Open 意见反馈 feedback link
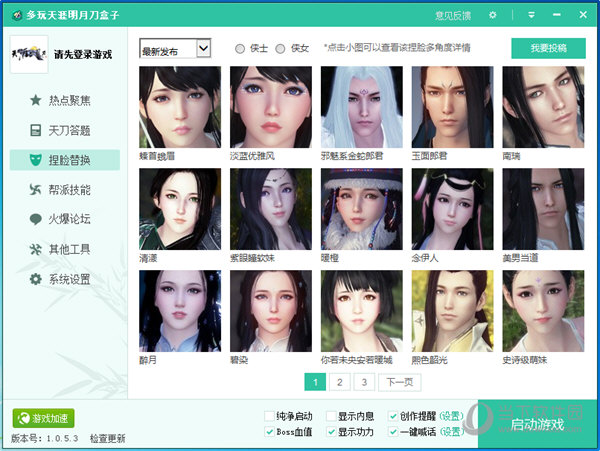The image size is (600, 451). point(453,15)
